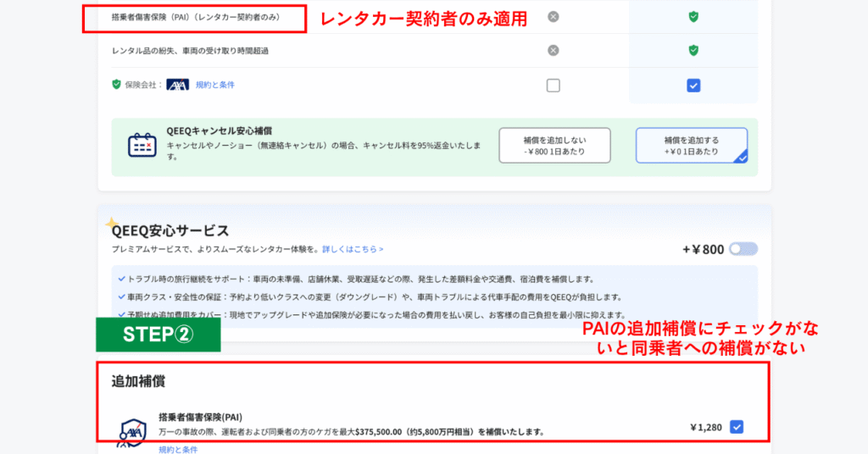Click green shield icon in PAI row
This screenshot has height=454, width=868.
pos(693,17)
